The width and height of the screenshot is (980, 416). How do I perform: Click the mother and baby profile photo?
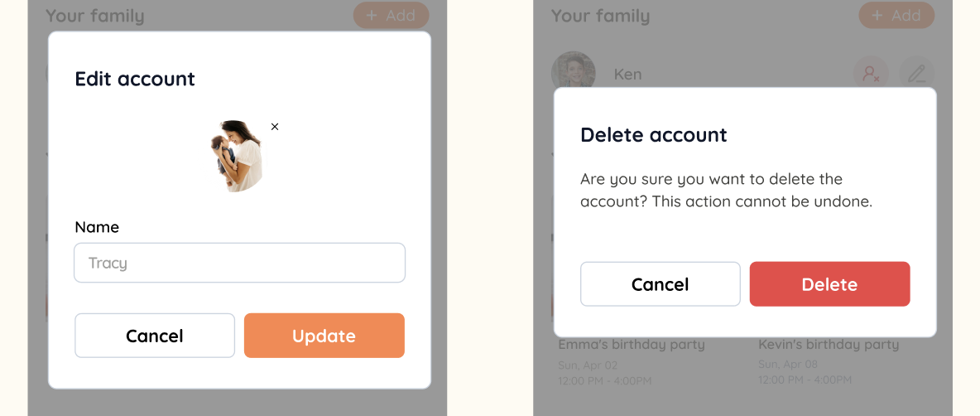pyautogui.click(x=236, y=156)
